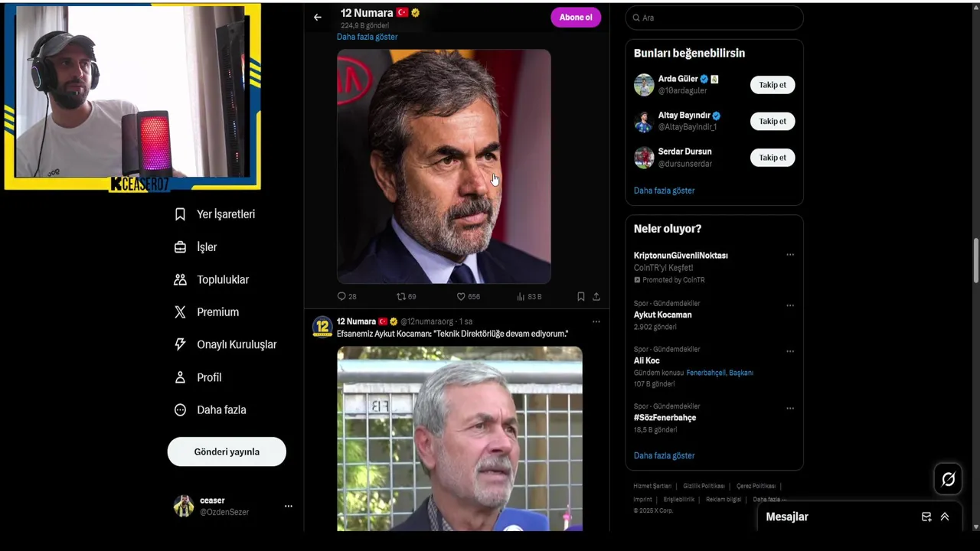Click the Yer İşaretleri bookmark icon
The image size is (980, 551).
coord(180,214)
